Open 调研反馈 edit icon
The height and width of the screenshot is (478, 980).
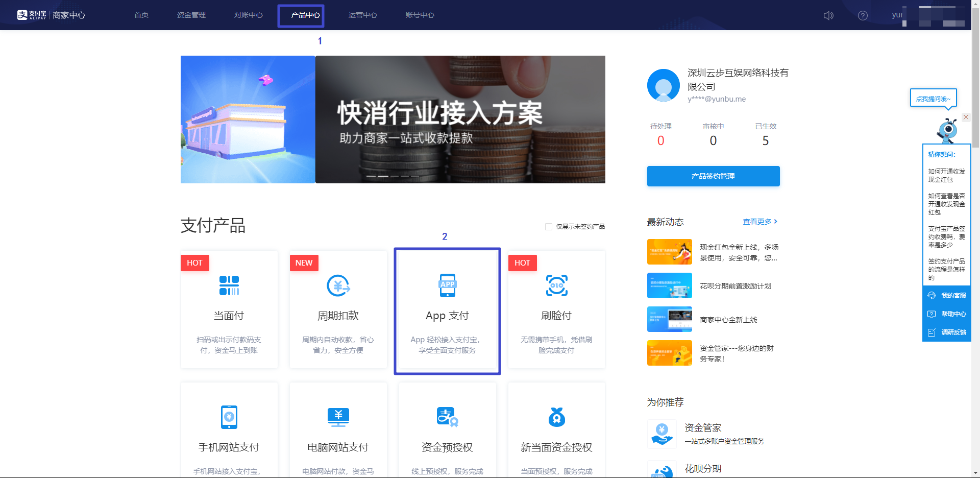(x=932, y=332)
